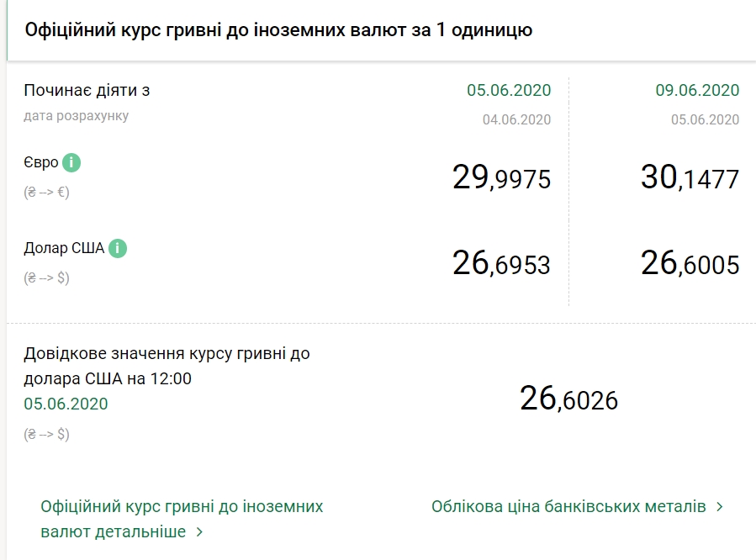The height and width of the screenshot is (560, 756).
Task: Click the chevron after 'детальніше' link
Action: point(199,531)
